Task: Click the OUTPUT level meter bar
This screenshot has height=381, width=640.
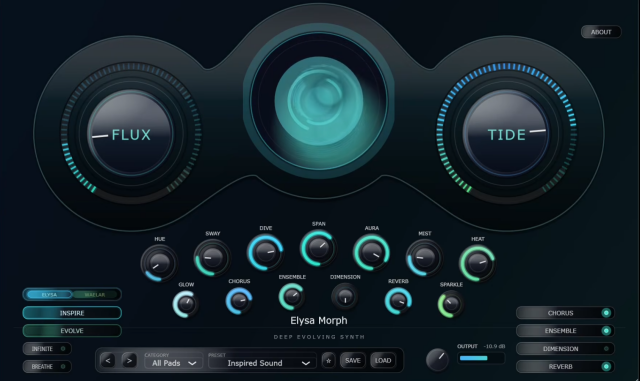Action: pyautogui.click(x=481, y=358)
